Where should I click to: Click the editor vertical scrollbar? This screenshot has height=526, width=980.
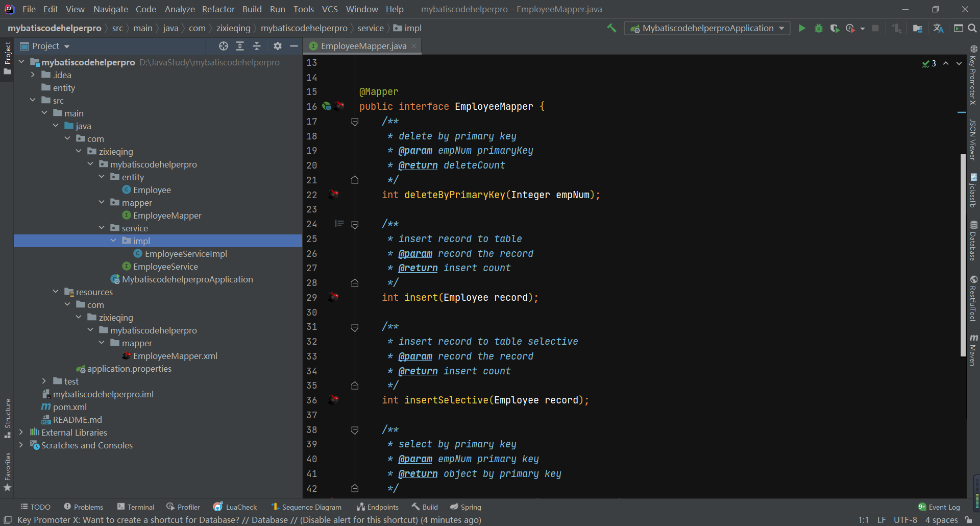coord(963,255)
